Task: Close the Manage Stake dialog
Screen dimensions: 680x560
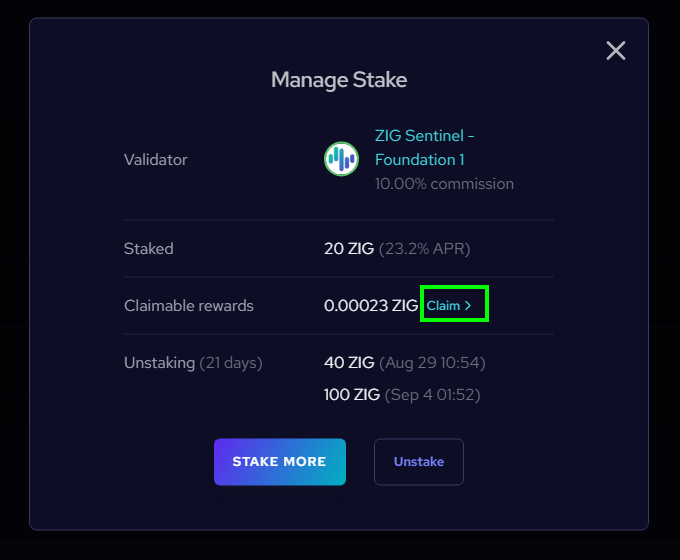Action: [616, 50]
